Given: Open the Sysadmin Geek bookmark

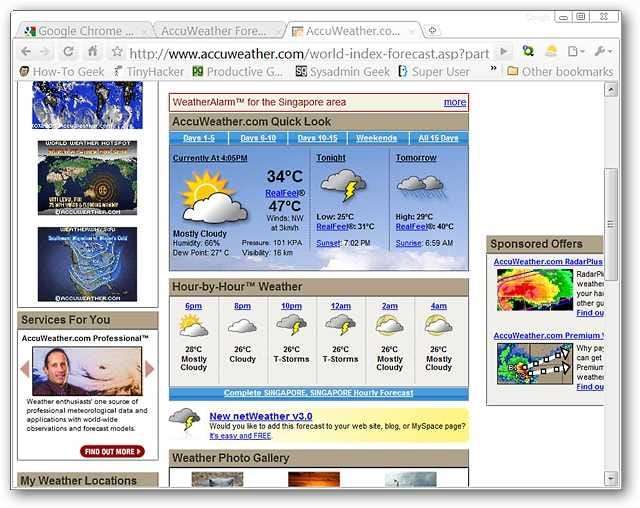Looking at the screenshot, I should (x=342, y=72).
